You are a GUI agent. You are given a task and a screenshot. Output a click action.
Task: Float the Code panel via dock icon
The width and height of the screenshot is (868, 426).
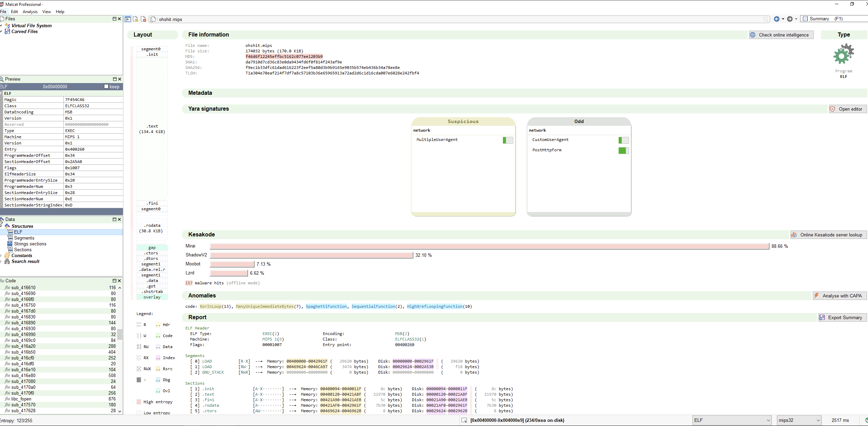tap(114, 281)
